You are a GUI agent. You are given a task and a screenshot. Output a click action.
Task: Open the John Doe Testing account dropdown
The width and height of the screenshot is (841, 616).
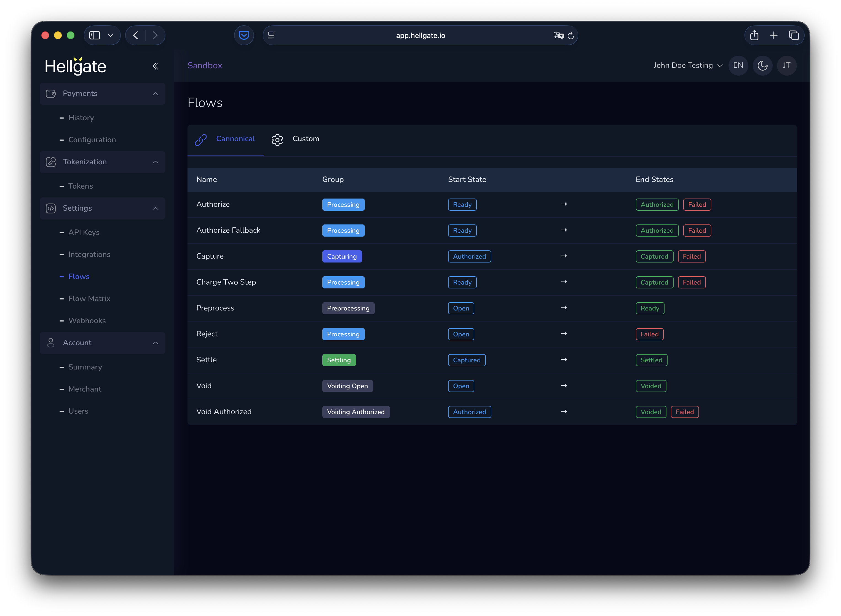[688, 65]
